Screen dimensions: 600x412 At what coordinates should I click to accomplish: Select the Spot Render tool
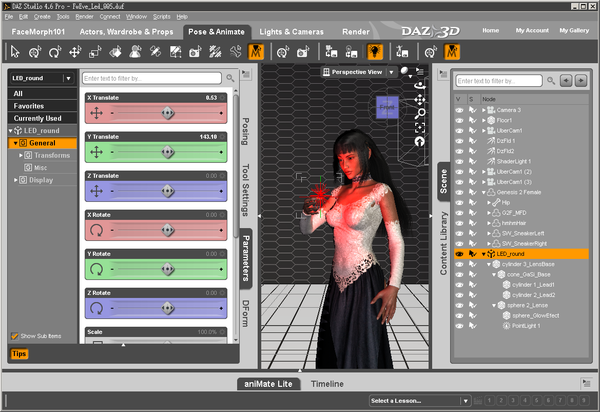[x=195, y=52]
